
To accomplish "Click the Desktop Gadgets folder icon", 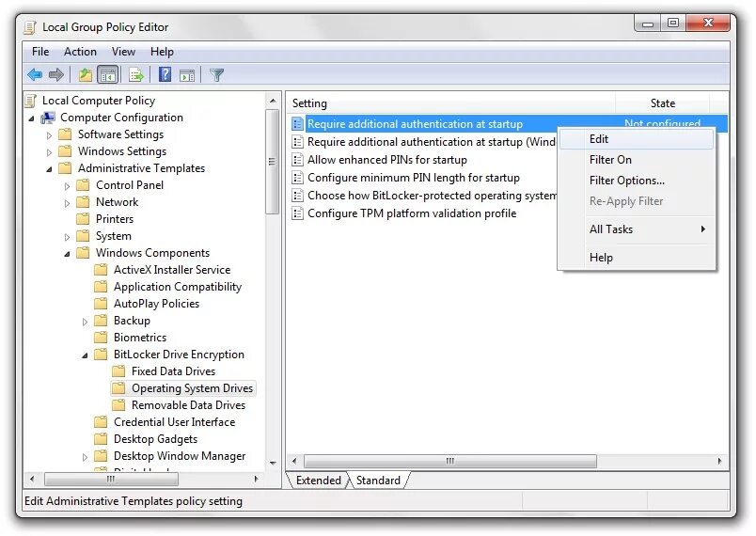I will point(101,438).
